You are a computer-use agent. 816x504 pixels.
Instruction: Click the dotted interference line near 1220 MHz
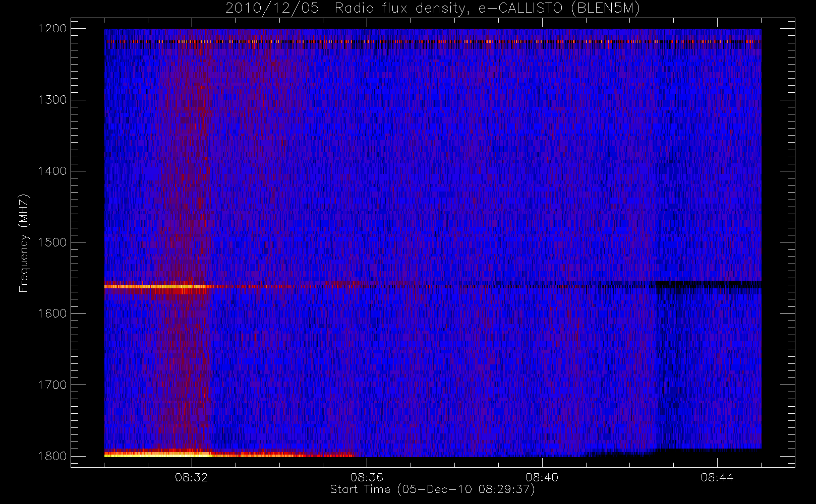click(x=433, y=41)
